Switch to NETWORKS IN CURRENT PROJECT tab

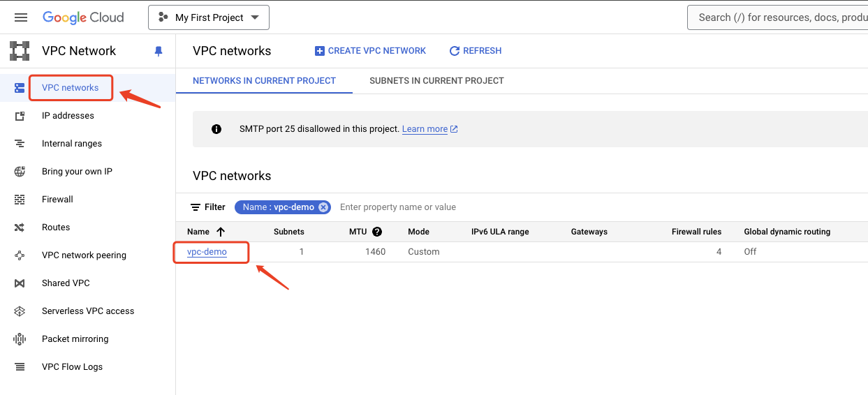264,81
